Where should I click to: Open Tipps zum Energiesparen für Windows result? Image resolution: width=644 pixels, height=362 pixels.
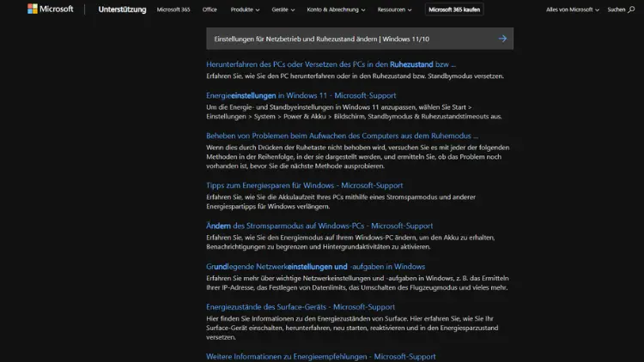click(304, 185)
